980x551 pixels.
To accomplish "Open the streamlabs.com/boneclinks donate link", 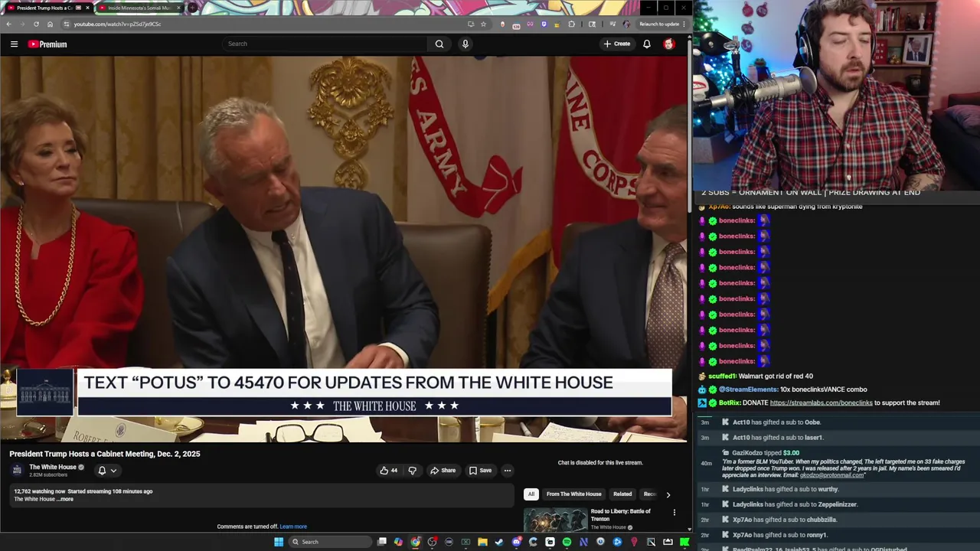I will click(821, 403).
